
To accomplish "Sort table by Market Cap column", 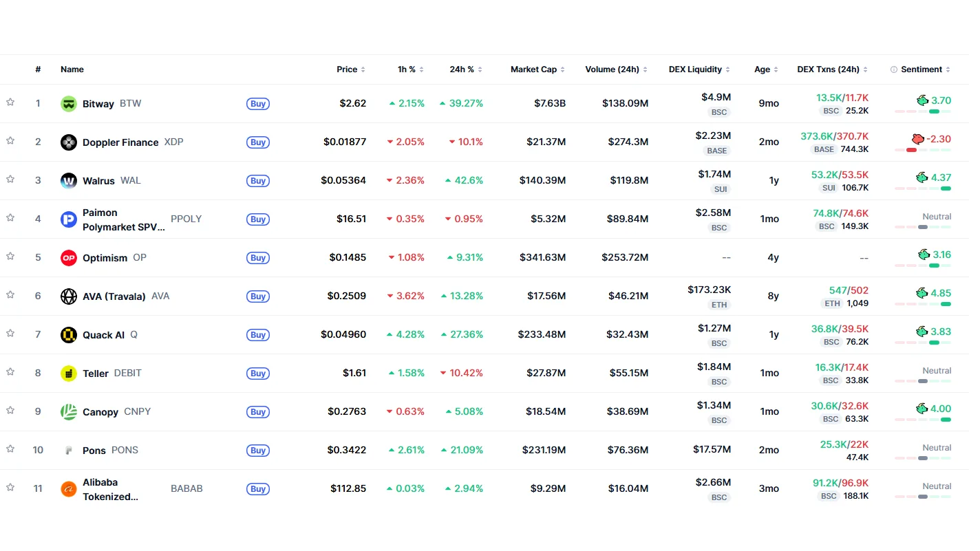I will tap(537, 69).
